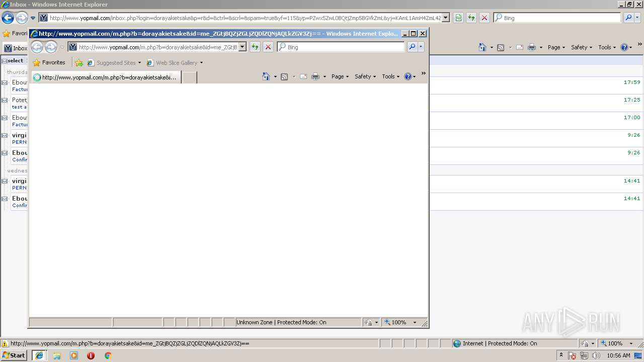Open Page menu in Inbox window
This screenshot has height=362, width=644.
(x=556, y=47)
